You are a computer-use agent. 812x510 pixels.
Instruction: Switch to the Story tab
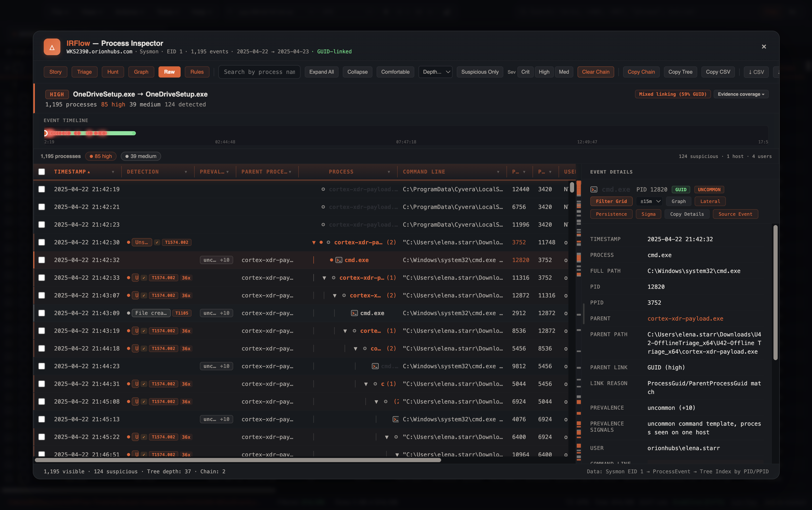pos(55,72)
